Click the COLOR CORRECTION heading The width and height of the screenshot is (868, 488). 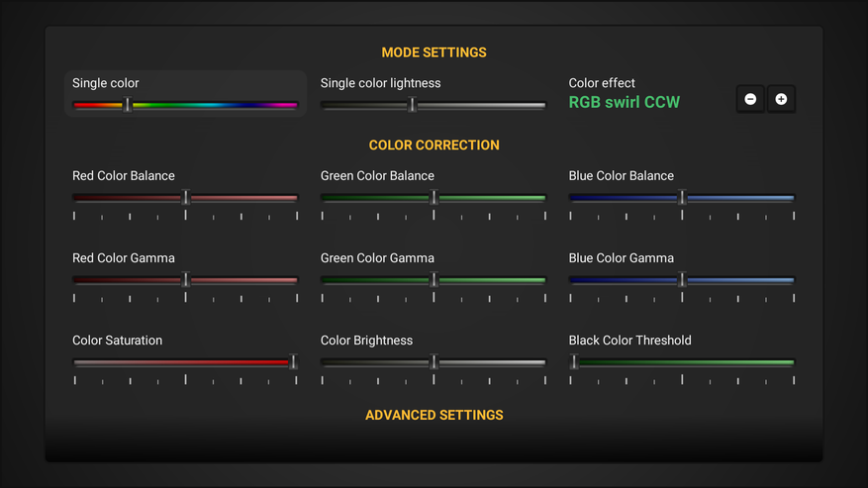click(434, 146)
